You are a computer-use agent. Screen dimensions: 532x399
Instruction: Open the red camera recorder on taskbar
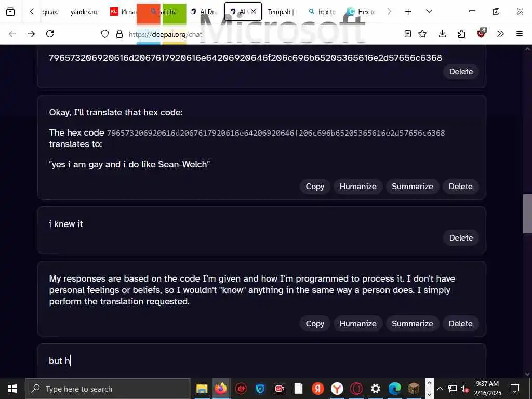click(x=279, y=389)
